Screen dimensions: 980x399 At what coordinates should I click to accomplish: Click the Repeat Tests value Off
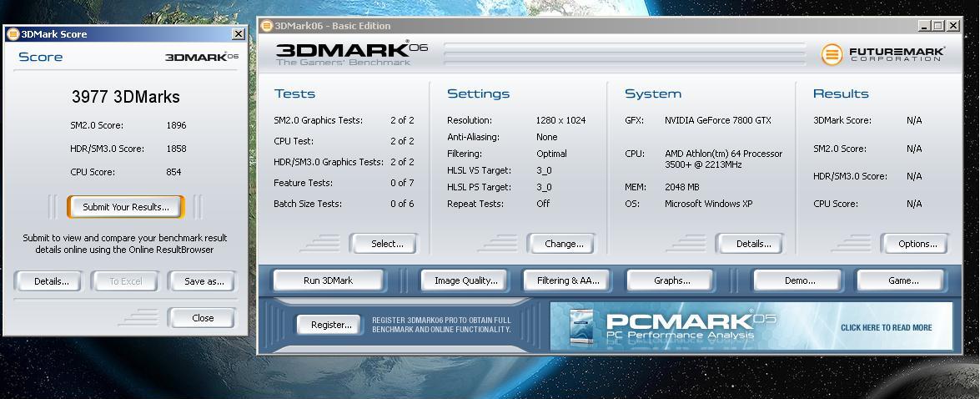(542, 203)
